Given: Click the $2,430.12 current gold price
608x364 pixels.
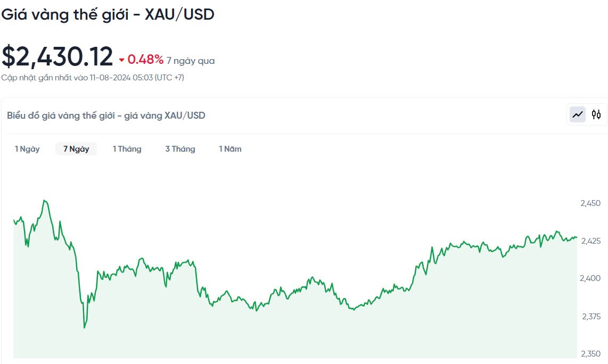Looking at the screenshot, I should click(57, 56).
